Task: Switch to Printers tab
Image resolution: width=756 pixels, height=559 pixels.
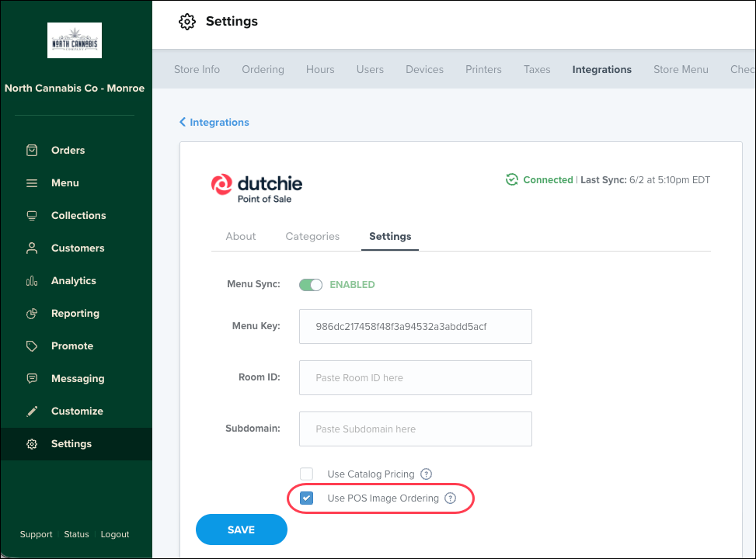Action: point(483,69)
